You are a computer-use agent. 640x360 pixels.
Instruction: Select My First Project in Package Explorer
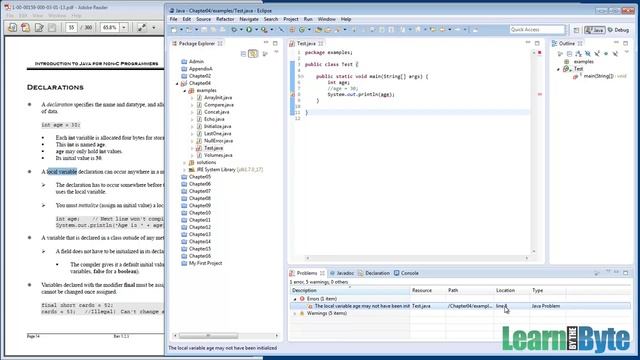point(205,263)
